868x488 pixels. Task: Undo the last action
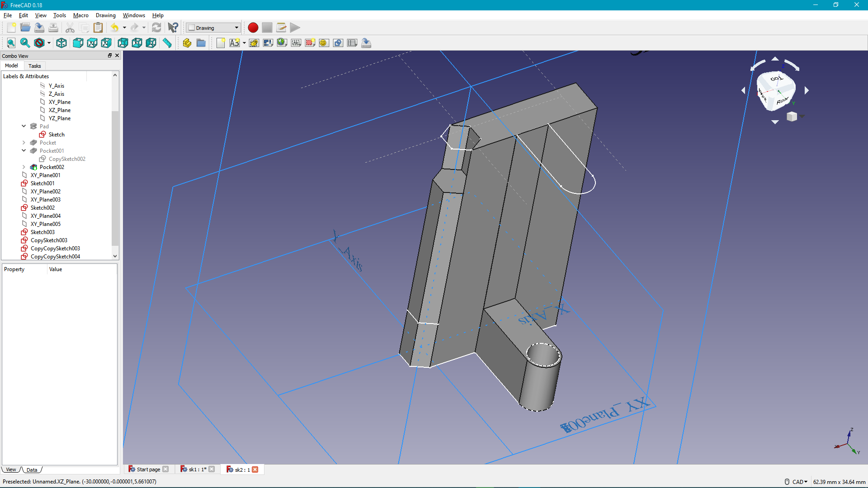114,28
